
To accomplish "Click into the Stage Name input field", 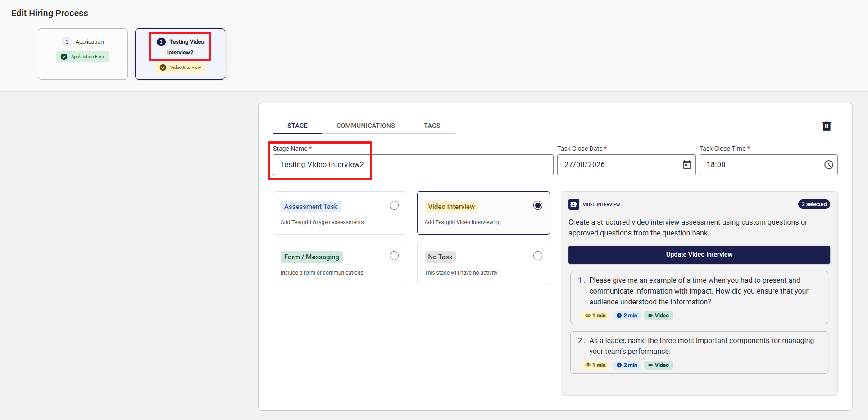I will click(413, 165).
